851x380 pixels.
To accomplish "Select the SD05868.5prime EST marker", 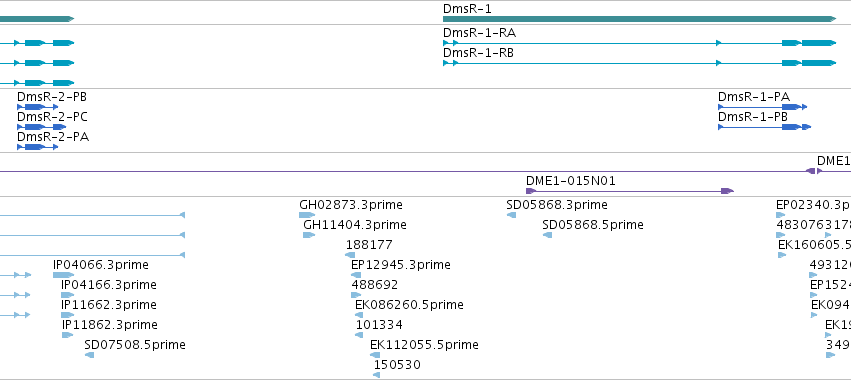I will pyautogui.click(x=548, y=235).
